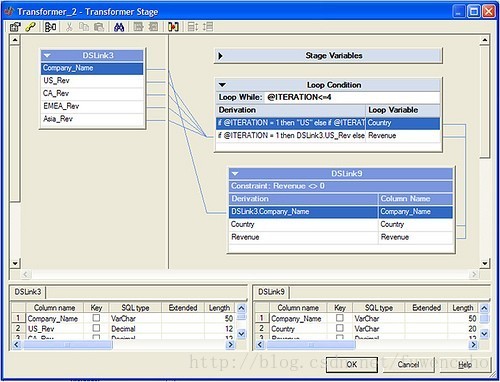The width and height of the screenshot is (500, 382).
Task: Click the yellow chain-link constraints icon
Action: click(31, 27)
